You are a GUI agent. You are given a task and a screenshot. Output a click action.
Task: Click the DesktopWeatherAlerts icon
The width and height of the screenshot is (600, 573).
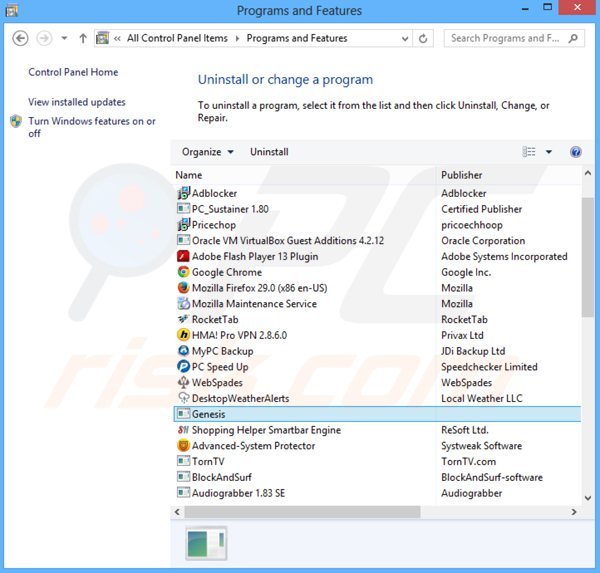[184, 398]
